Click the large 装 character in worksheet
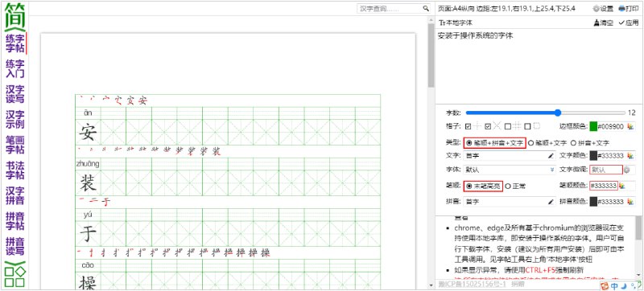644x291 pixels. 88,183
